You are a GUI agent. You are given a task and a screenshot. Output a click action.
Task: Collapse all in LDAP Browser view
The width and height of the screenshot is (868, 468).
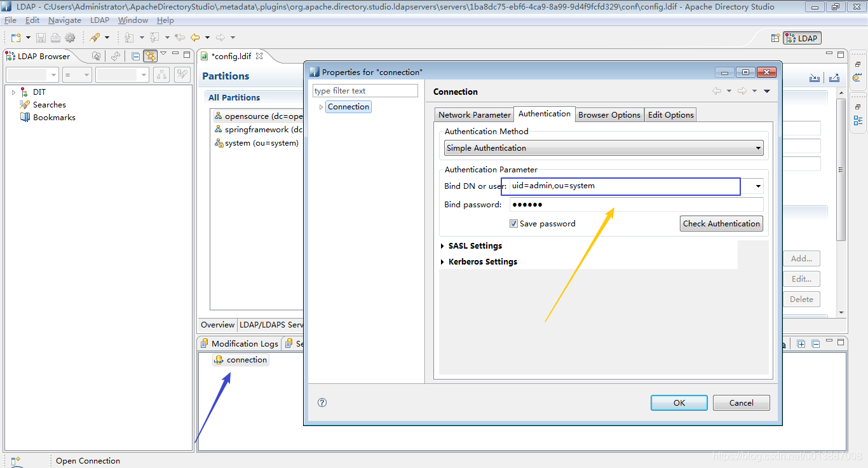(135, 56)
